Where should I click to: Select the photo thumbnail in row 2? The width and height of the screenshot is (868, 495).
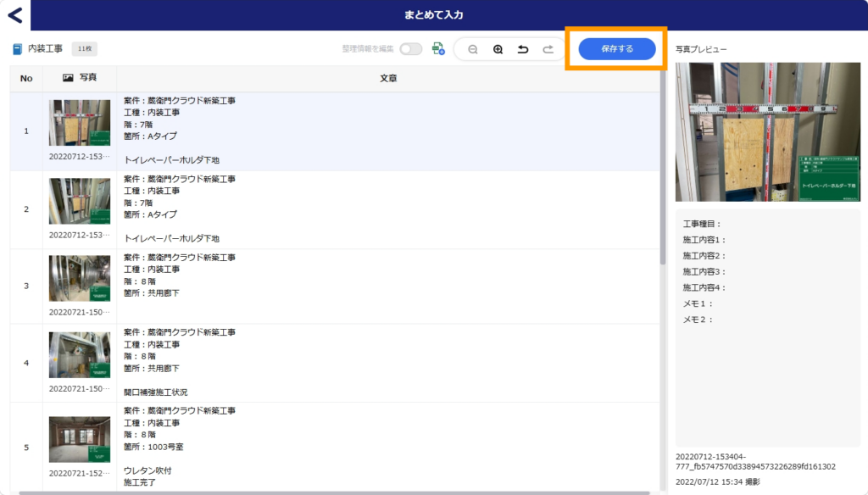pos(80,201)
